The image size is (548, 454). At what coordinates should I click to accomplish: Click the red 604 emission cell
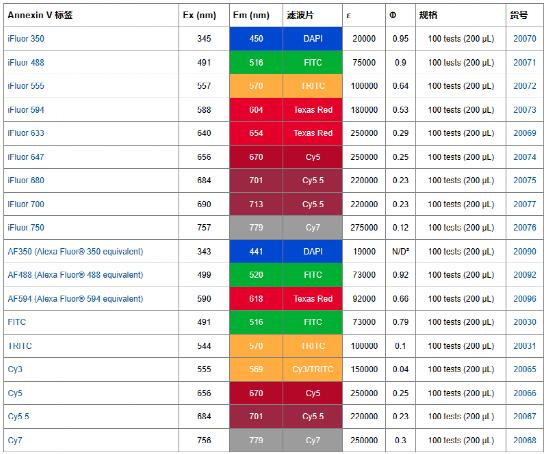click(x=256, y=110)
